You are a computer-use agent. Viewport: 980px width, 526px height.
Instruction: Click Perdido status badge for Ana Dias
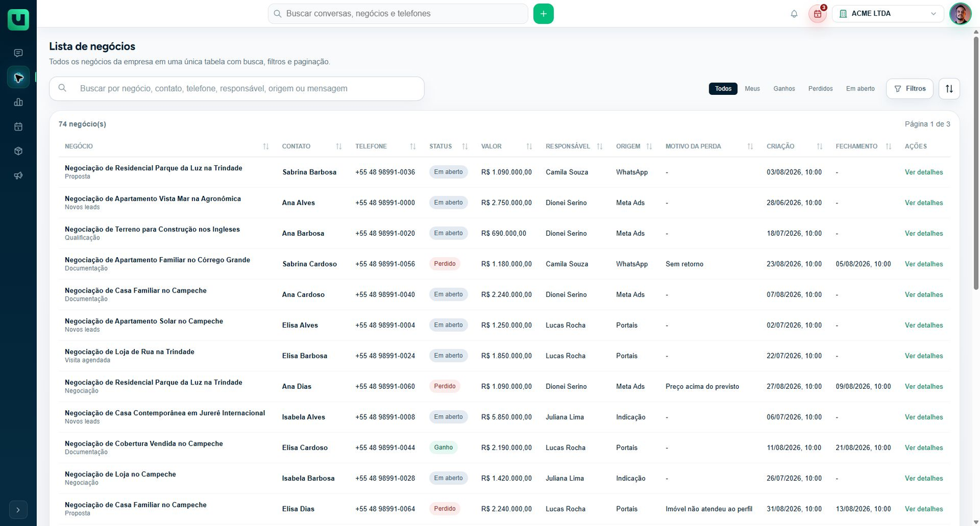click(x=445, y=386)
